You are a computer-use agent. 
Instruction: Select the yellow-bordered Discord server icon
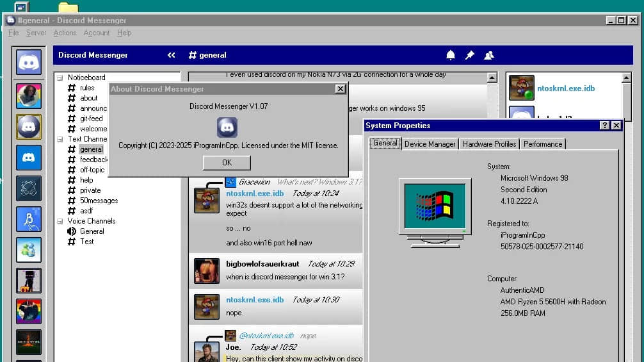pos(29,127)
